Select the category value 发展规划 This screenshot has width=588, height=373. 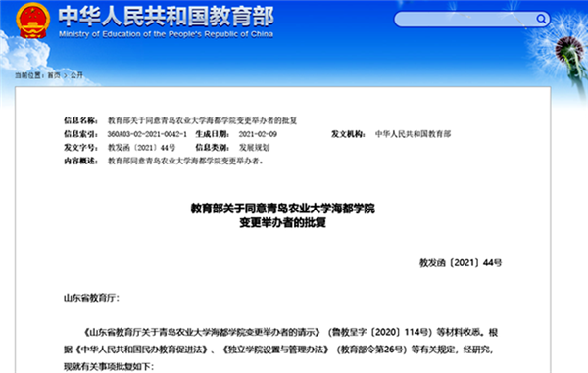254,148
